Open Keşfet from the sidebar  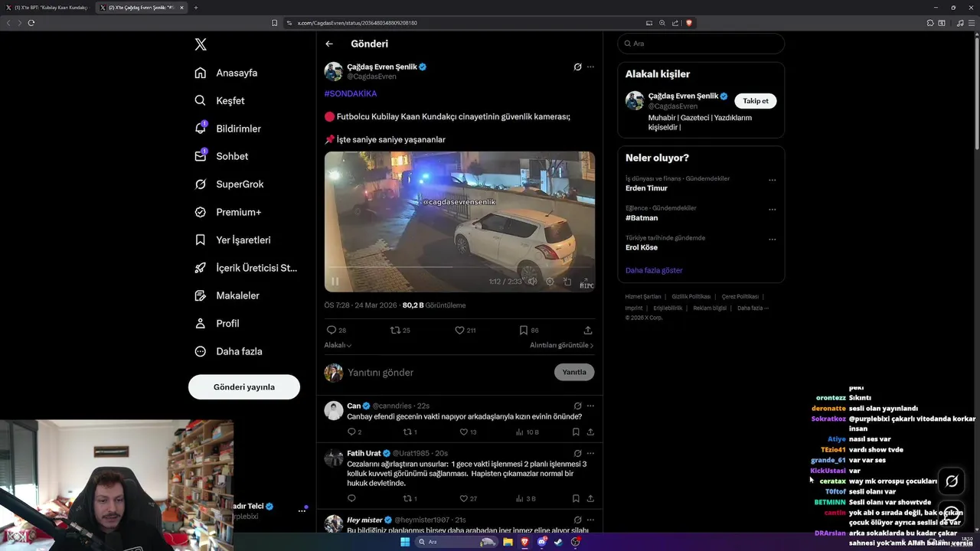pos(220,100)
